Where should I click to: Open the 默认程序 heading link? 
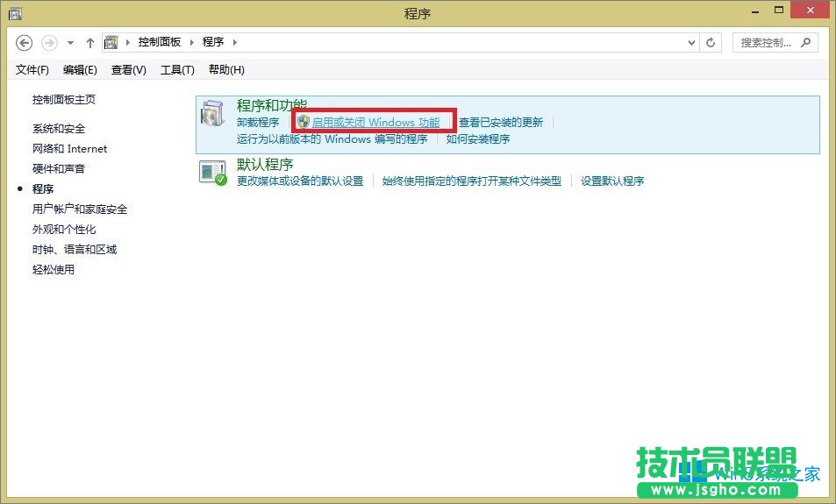265,164
